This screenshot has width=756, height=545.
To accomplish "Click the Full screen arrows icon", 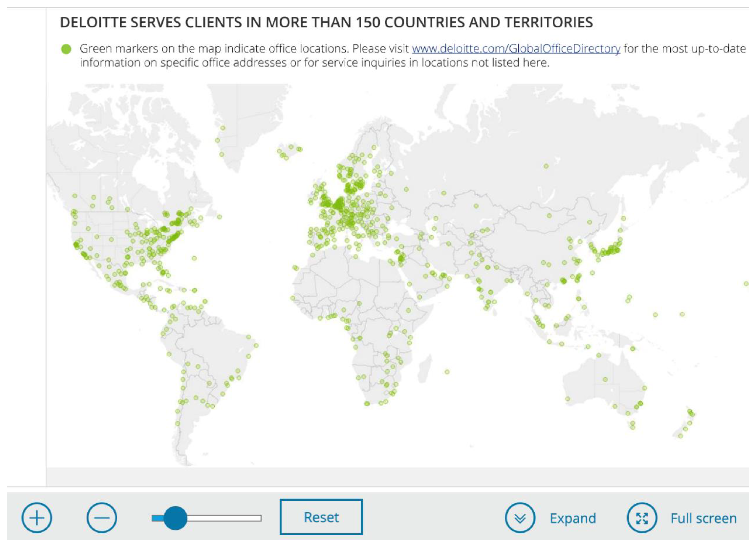I will [642, 518].
